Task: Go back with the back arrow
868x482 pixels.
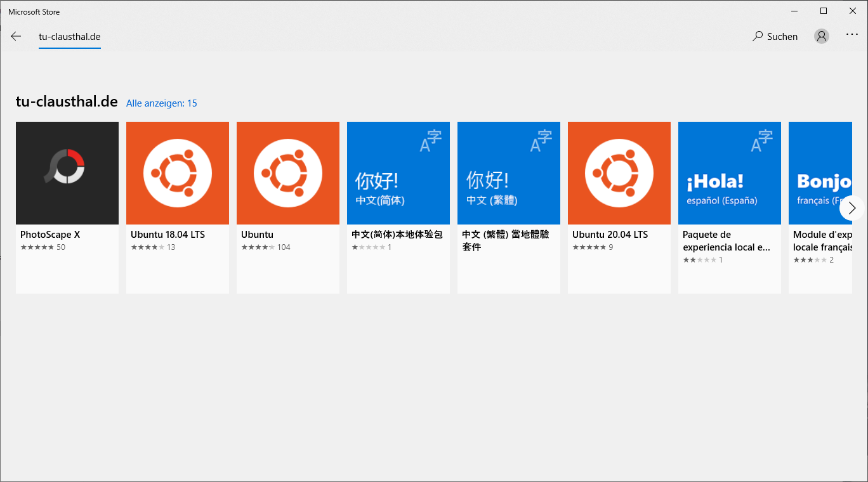Action: coord(16,36)
